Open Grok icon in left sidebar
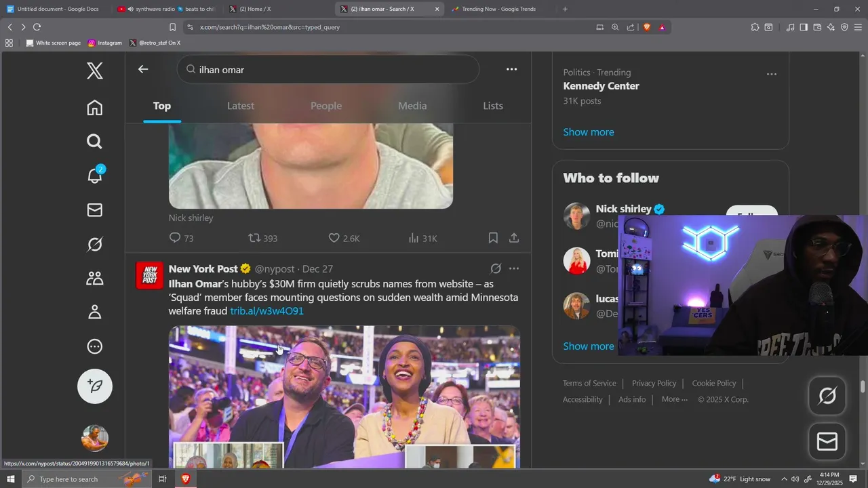 [95, 244]
